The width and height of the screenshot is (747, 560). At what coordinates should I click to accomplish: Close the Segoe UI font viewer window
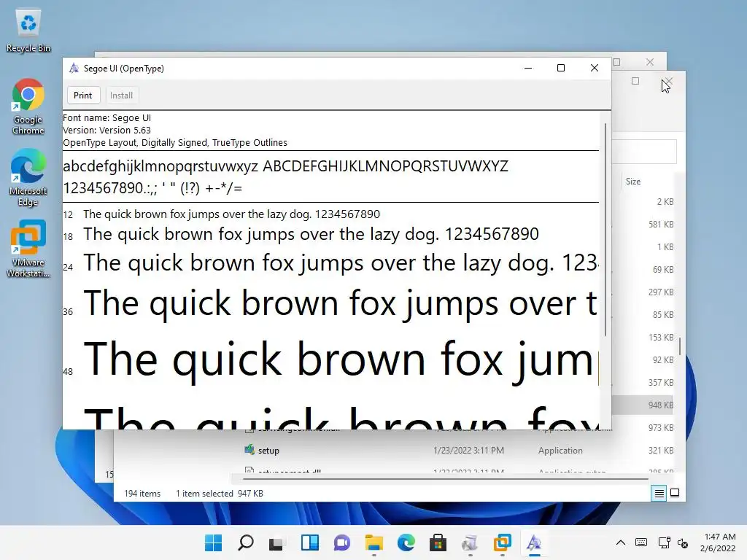(x=594, y=68)
